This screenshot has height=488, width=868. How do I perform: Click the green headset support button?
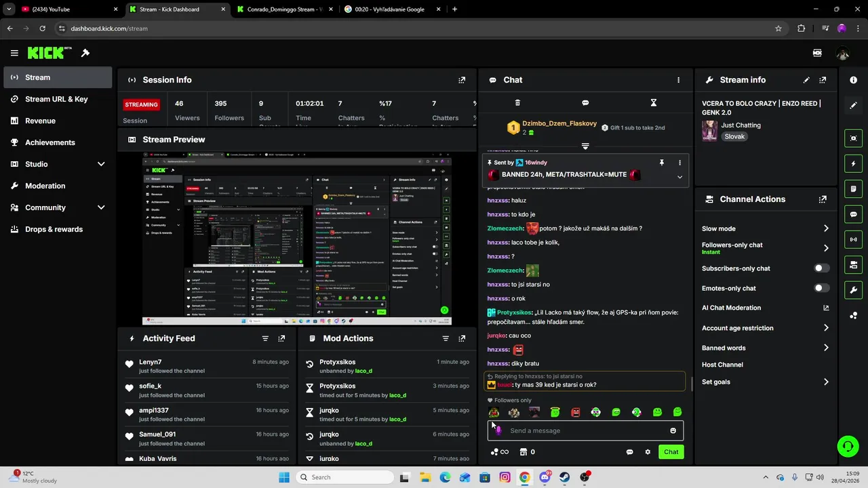(x=848, y=446)
